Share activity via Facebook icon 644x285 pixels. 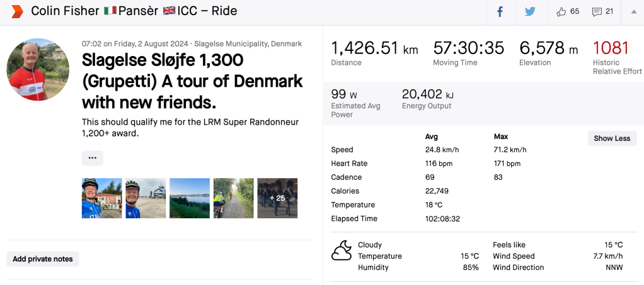point(500,12)
